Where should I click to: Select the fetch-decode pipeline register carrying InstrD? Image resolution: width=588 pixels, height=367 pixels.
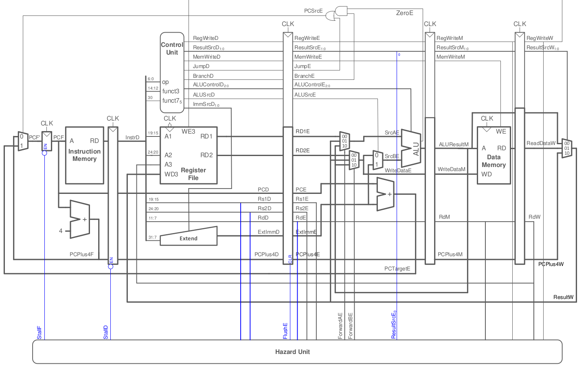(x=113, y=195)
